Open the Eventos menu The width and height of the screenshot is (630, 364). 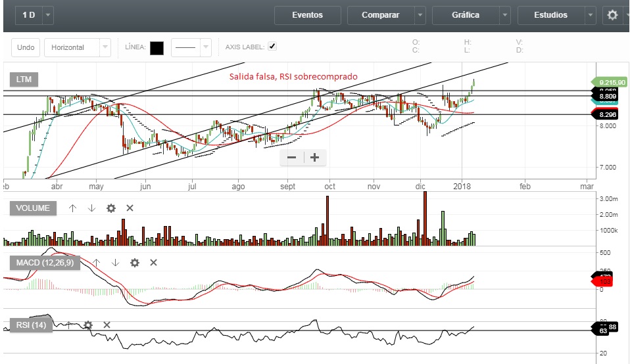tap(307, 15)
